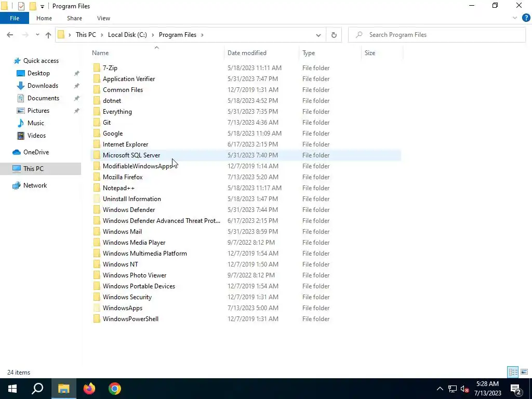
Task: Select the ModifiableWindowsApps folder icon
Action: (x=97, y=166)
